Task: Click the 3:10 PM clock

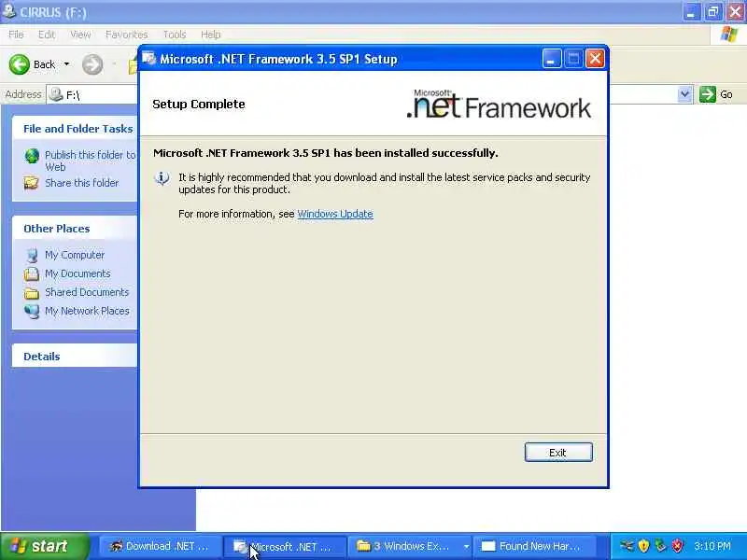Action: (x=712, y=546)
